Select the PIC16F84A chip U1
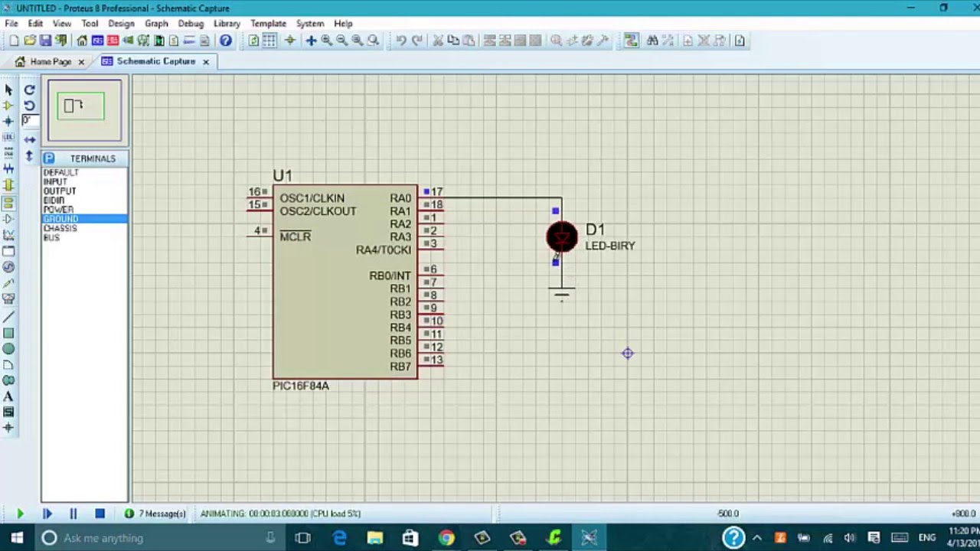The width and height of the screenshot is (980, 551). click(x=345, y=282)
